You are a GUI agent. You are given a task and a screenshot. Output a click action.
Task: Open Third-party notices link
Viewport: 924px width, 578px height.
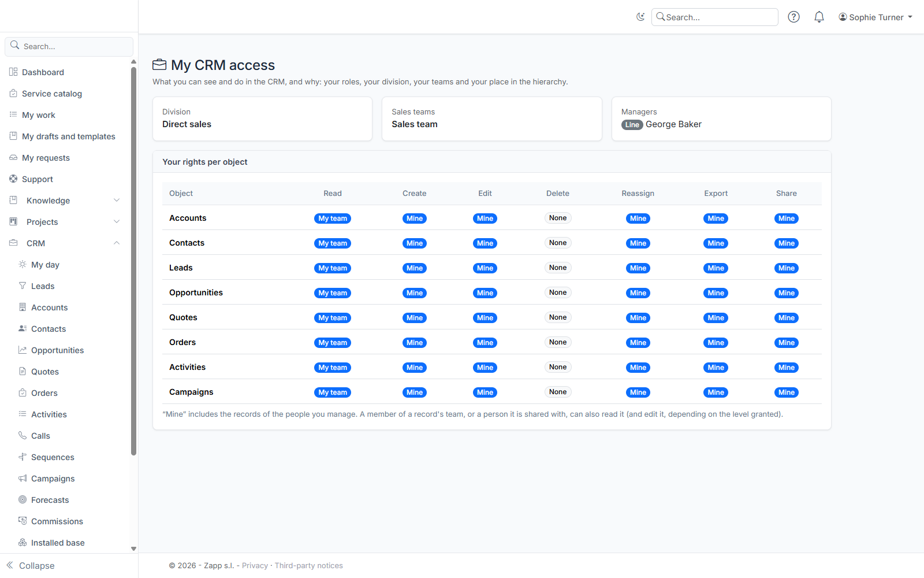(309, 566)
